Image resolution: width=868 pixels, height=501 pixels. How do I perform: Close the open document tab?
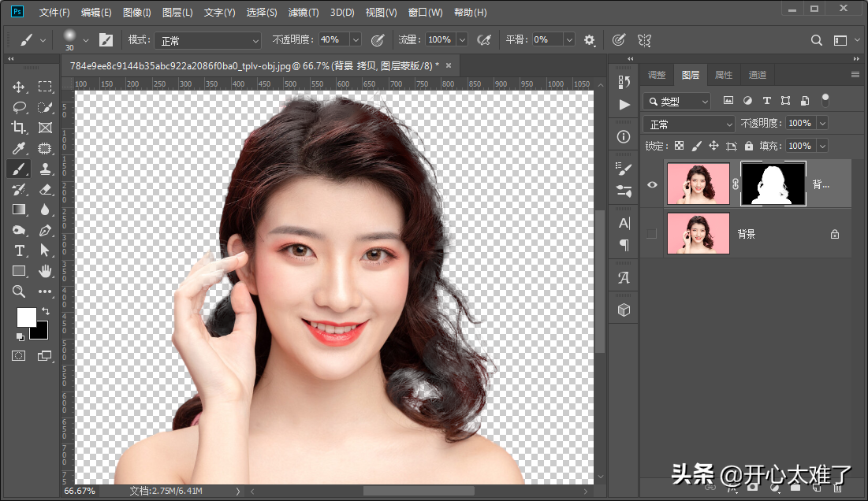tap(449, 65)
